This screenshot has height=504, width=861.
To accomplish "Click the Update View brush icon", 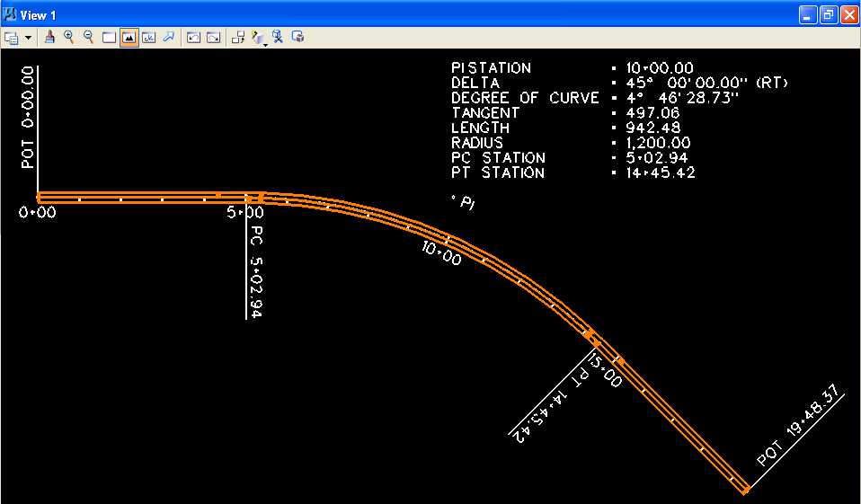I will [50, 37].
